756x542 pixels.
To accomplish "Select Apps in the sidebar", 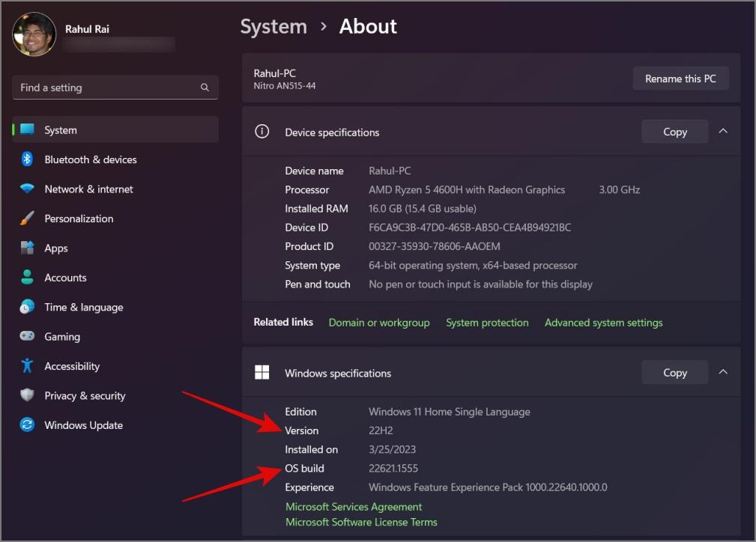I will pyautogui.click(x=115, y=248).
